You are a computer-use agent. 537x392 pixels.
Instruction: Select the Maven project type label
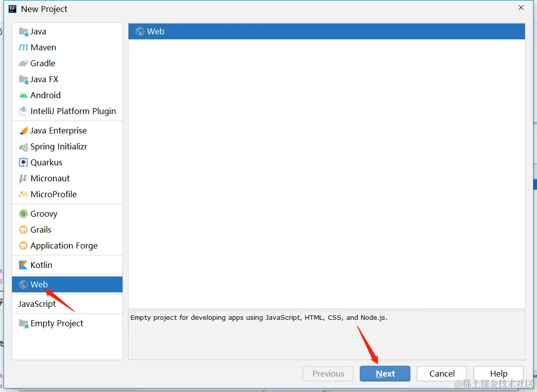(x=43, y=47)
